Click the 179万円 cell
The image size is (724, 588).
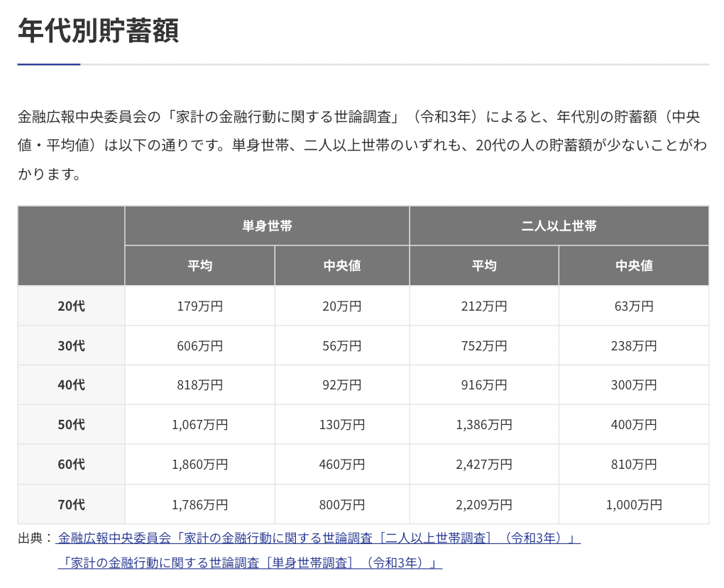click(x=199, y=306)
